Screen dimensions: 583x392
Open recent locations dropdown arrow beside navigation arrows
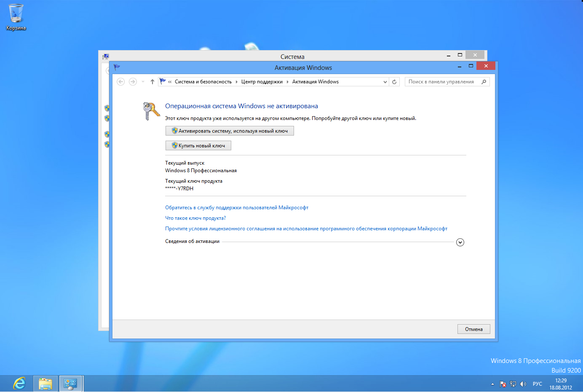(143, 82)
